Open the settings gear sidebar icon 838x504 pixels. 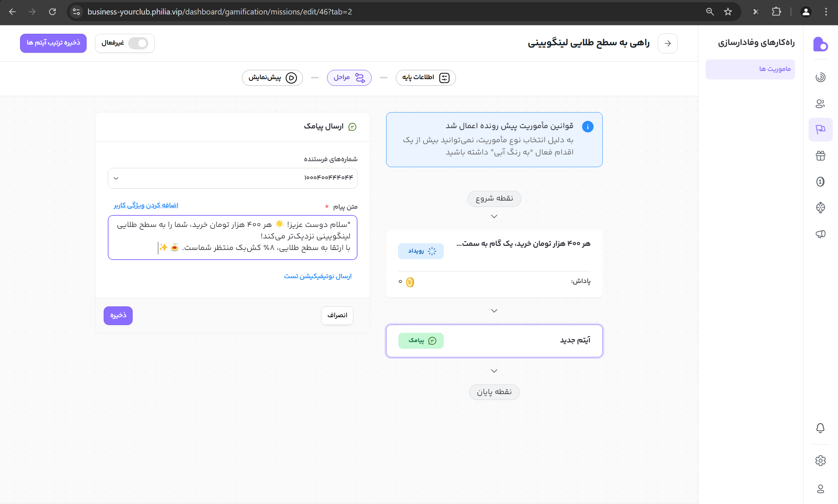click(820, 461)
